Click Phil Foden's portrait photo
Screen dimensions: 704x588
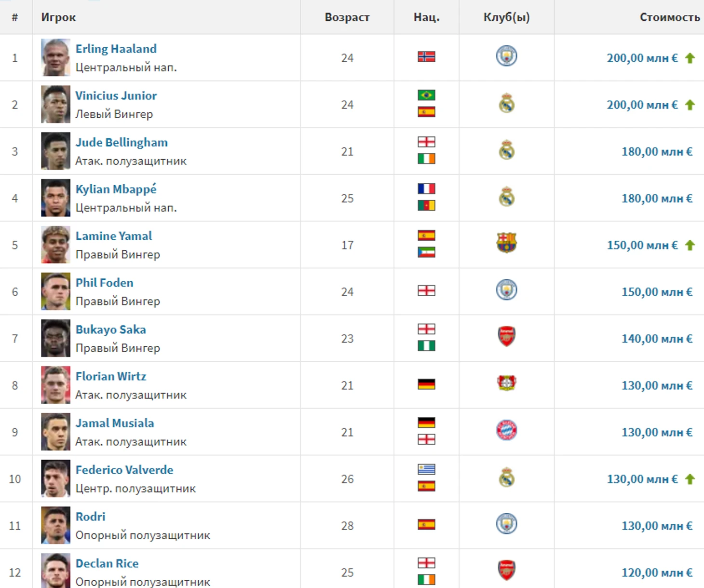55,291
